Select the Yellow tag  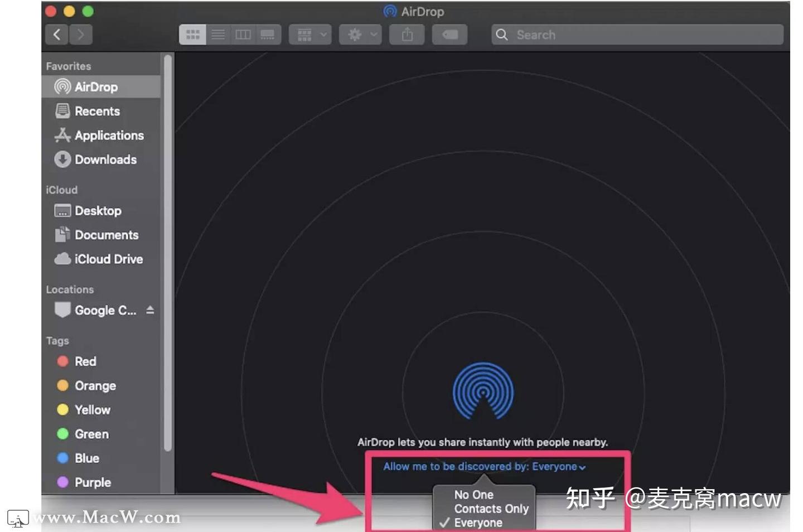tap(101, 410)
